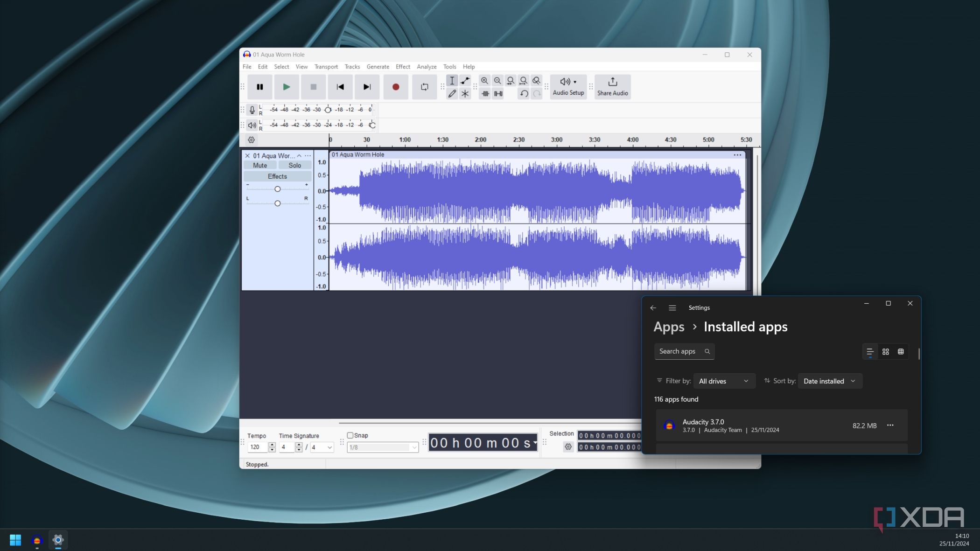Open the Share Audio panel

pos(612,87)
